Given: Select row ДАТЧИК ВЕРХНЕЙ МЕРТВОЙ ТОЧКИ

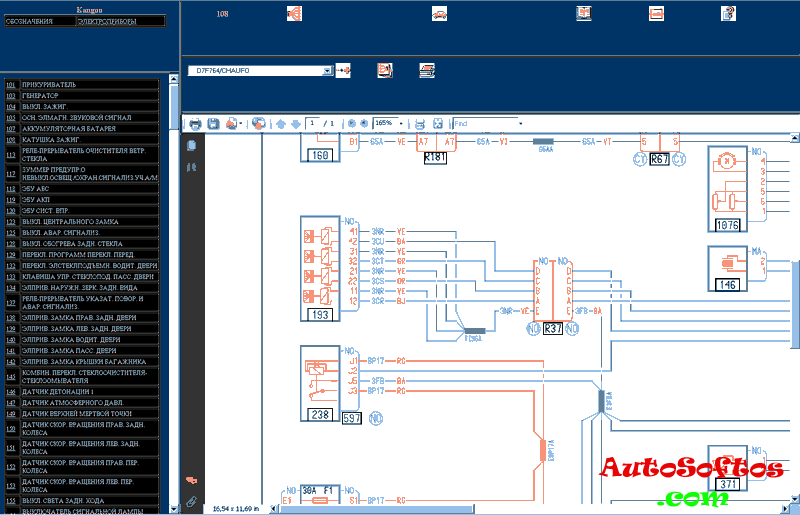Looking at the screenshot, I should pyautogui.click(x=82, y=413).
